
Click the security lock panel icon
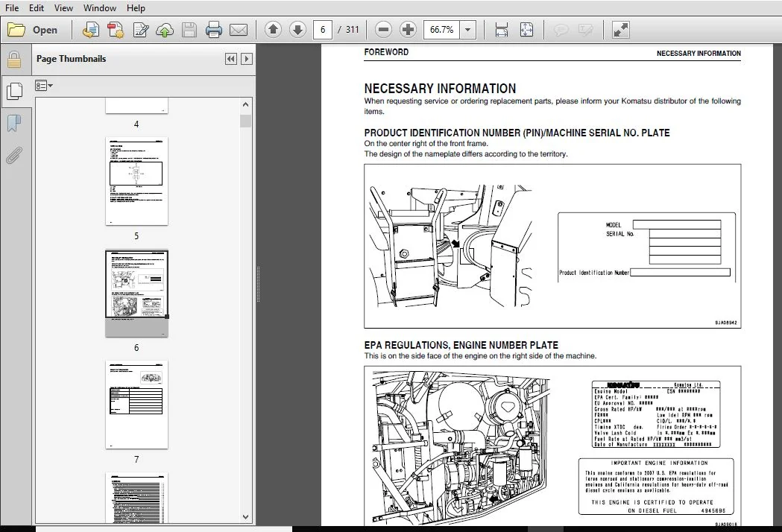pyautogui.click(x=14, y=60)
